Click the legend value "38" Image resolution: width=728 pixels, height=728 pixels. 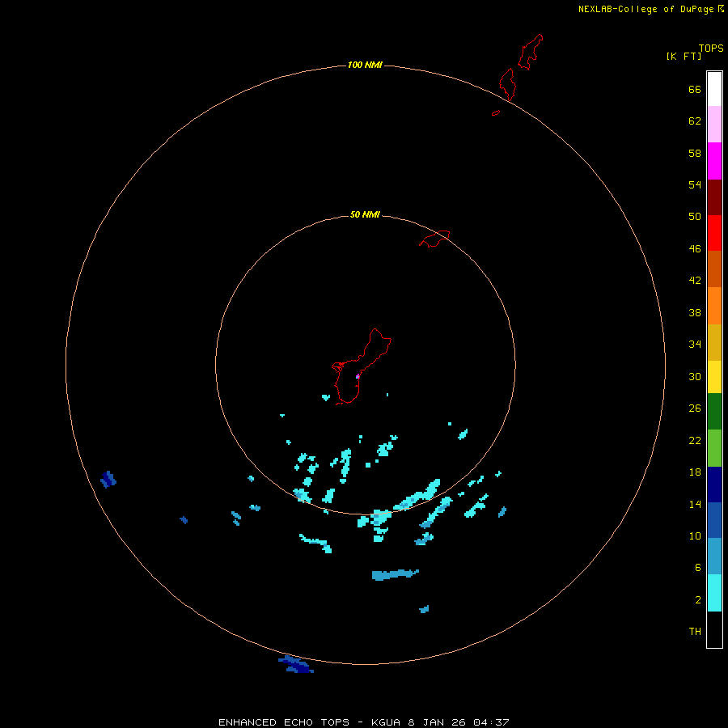695,313
